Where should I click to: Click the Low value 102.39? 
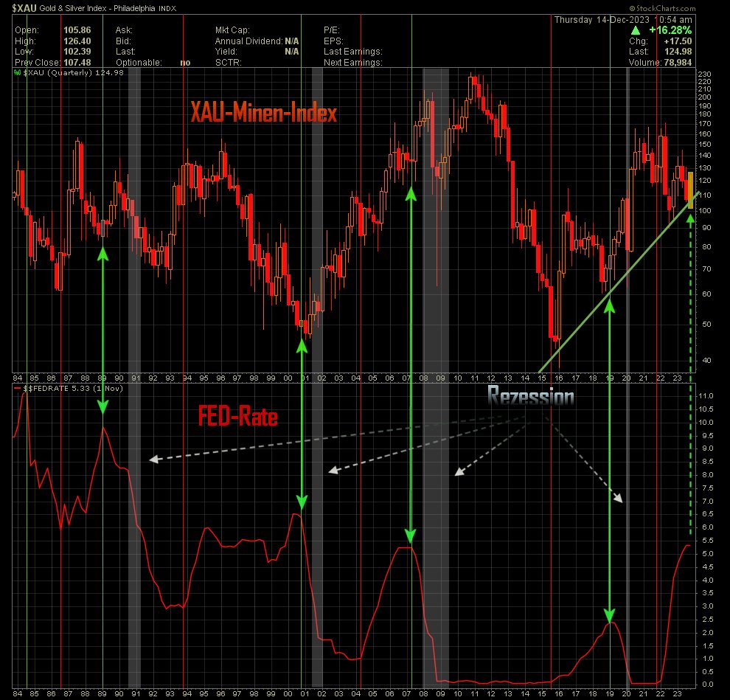[77, 52]
